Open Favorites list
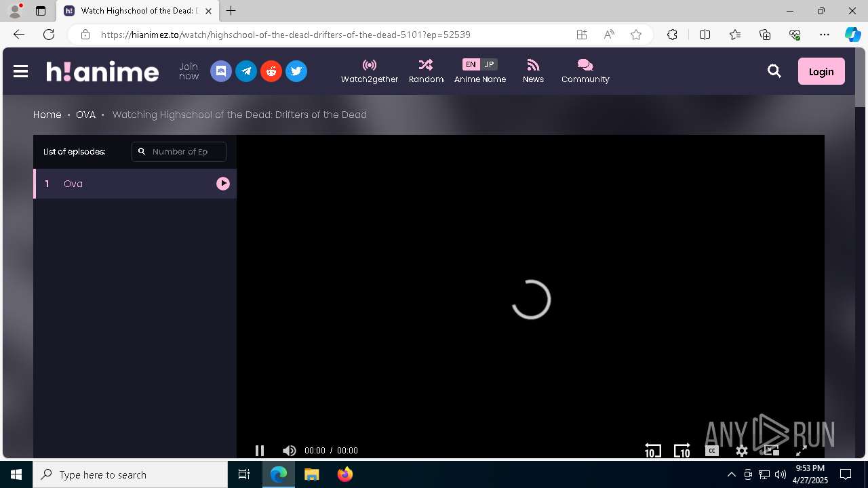868x488 pixels. pyautogui.click(x=735, y=35)
